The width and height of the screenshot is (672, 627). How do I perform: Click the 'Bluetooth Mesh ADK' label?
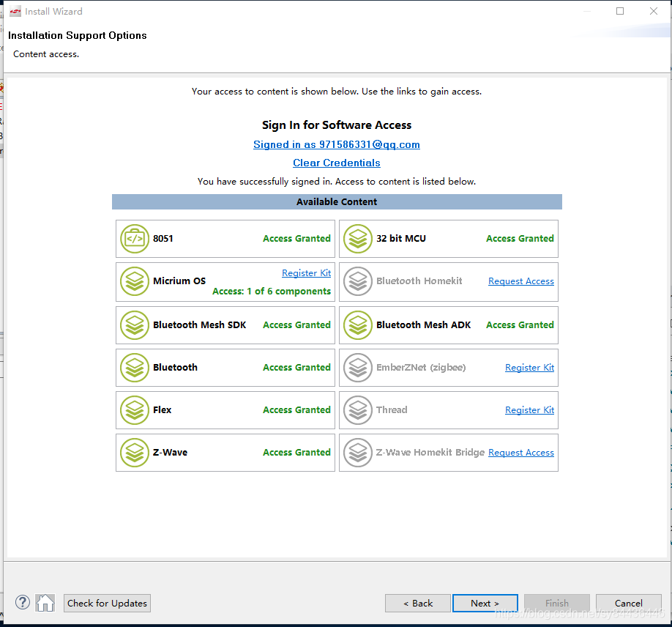[423, 325]
